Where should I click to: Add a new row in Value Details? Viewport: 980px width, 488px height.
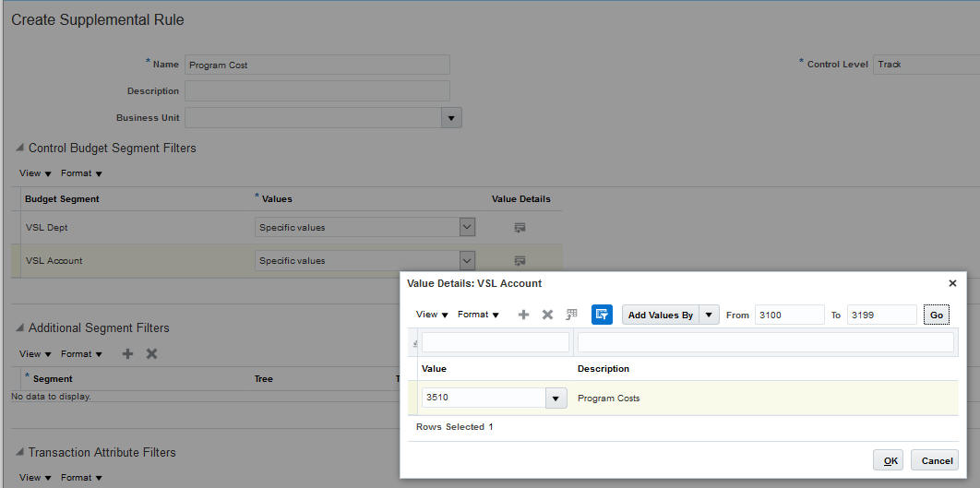pos(523,315)
